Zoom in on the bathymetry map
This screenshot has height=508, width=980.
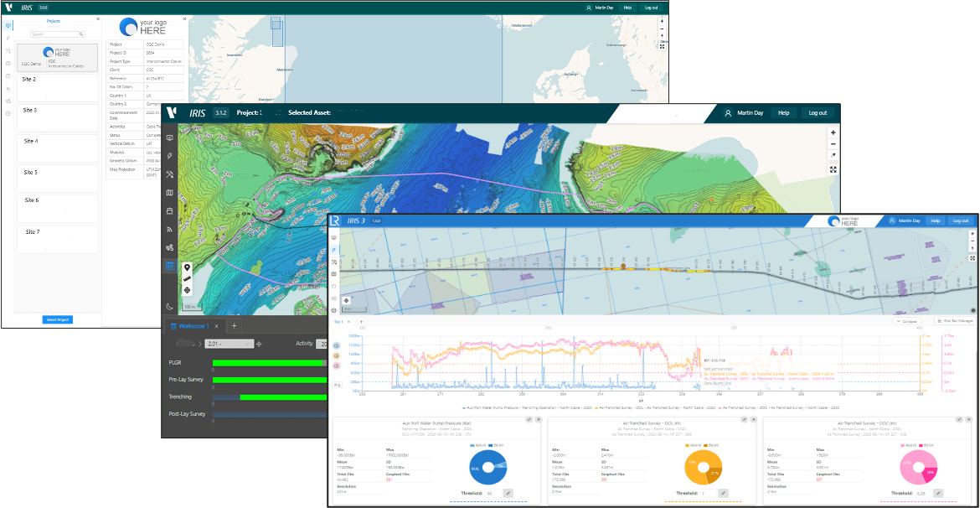[833, 132]
